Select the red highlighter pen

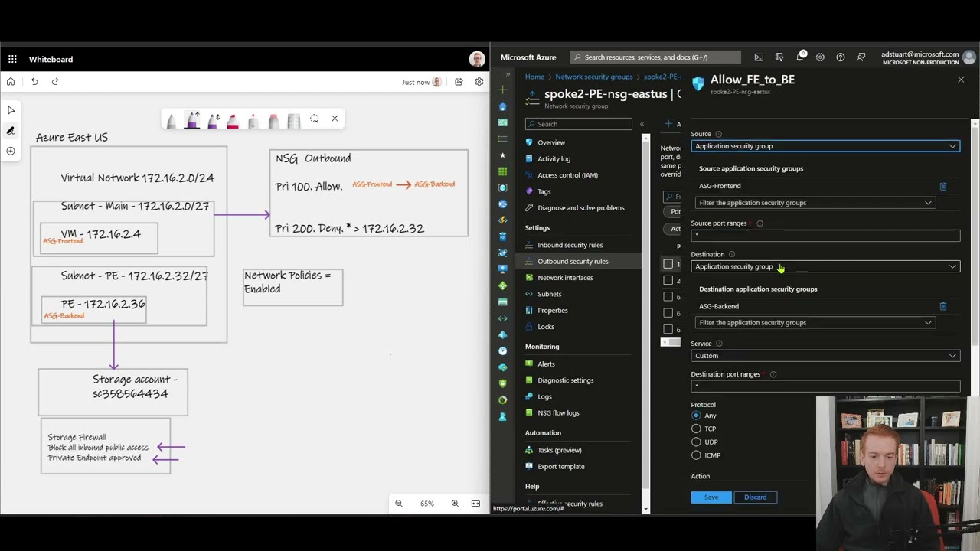pyautogui.click(x=233, y=120)
